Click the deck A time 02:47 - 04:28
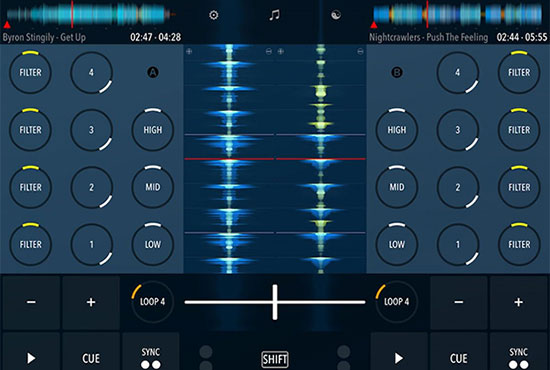This screenshot has width=550, height=370. click(x=155, y=37)
